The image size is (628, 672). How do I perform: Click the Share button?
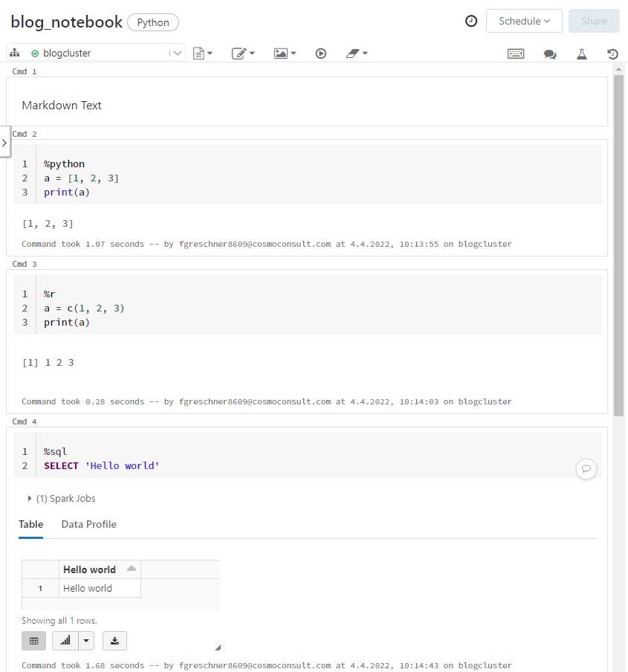click(x=594, y=21)
